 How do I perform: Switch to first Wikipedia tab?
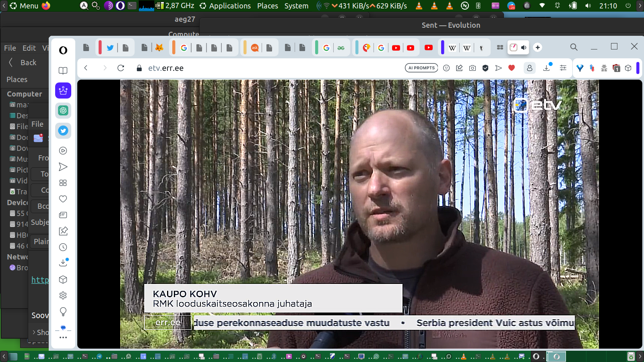click(452, 48)
